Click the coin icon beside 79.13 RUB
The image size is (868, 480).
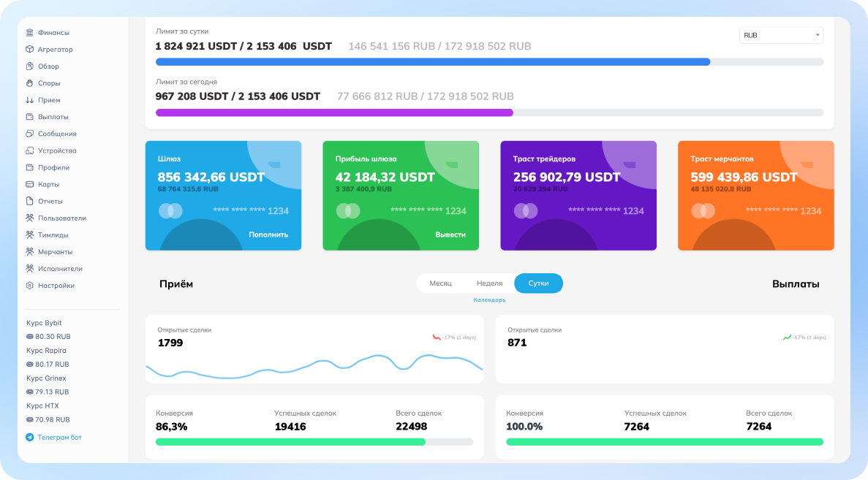30,392
